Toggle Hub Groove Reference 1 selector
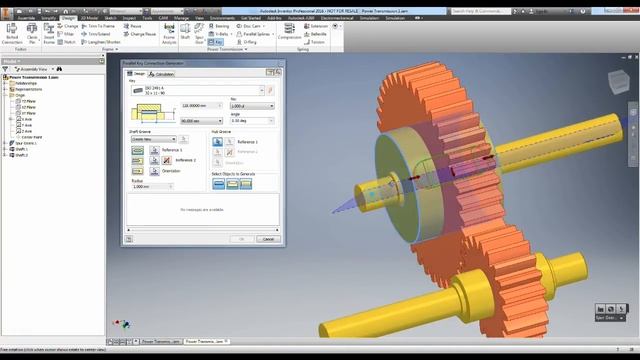The image size is (640, 360). [x=218, y=142]
